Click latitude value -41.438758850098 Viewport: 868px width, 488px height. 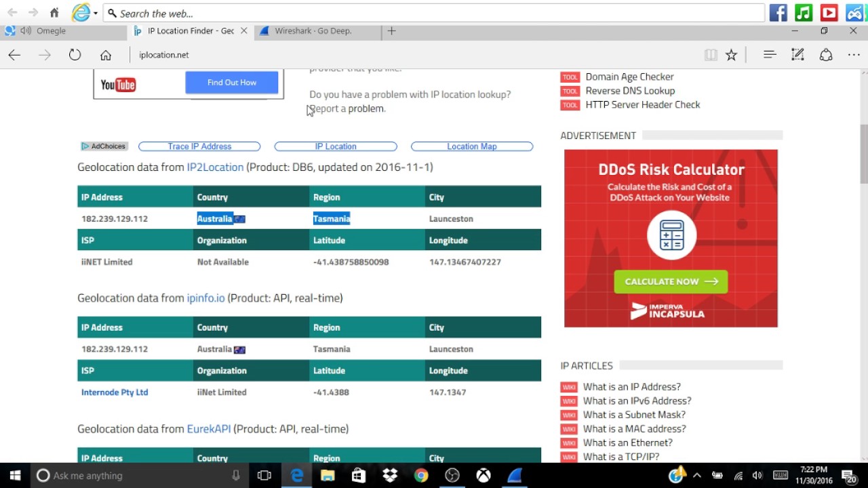click(351, 262)
